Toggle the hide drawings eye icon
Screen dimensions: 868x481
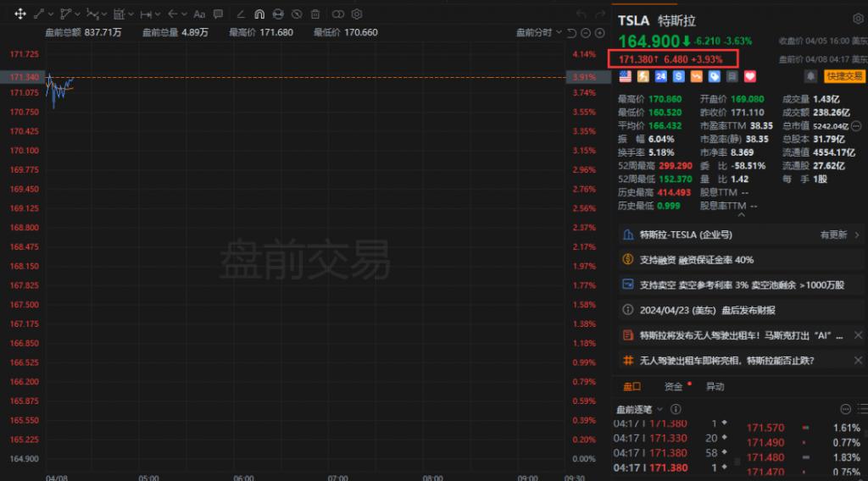(297, 14)
